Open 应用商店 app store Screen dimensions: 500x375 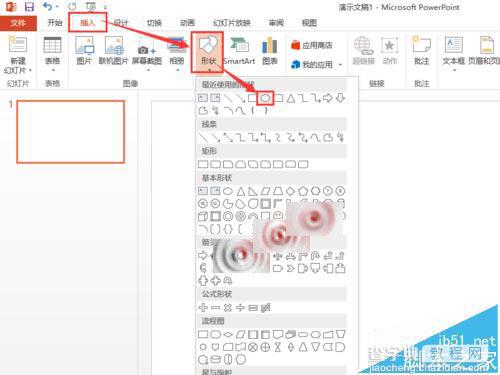point(312,45)
